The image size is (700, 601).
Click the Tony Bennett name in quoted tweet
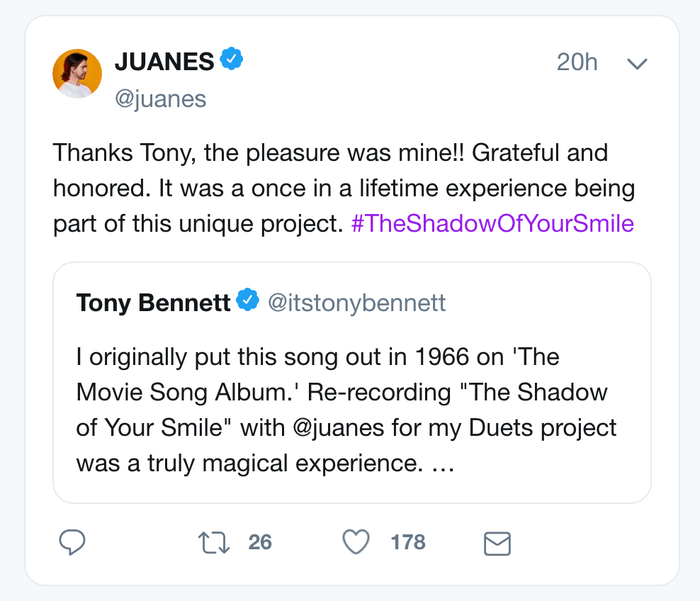154,303
